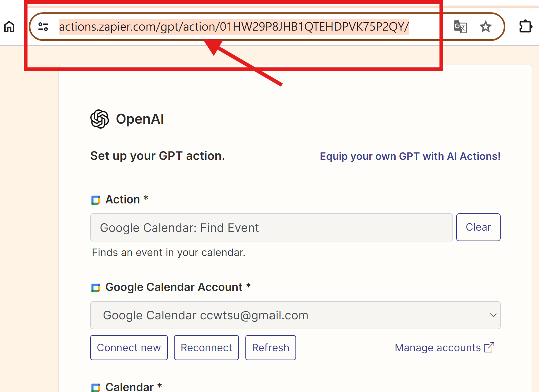Click the 'Finds an event in your calendar.' text
This screenshot has width=539, height=392.
point(169,253)
